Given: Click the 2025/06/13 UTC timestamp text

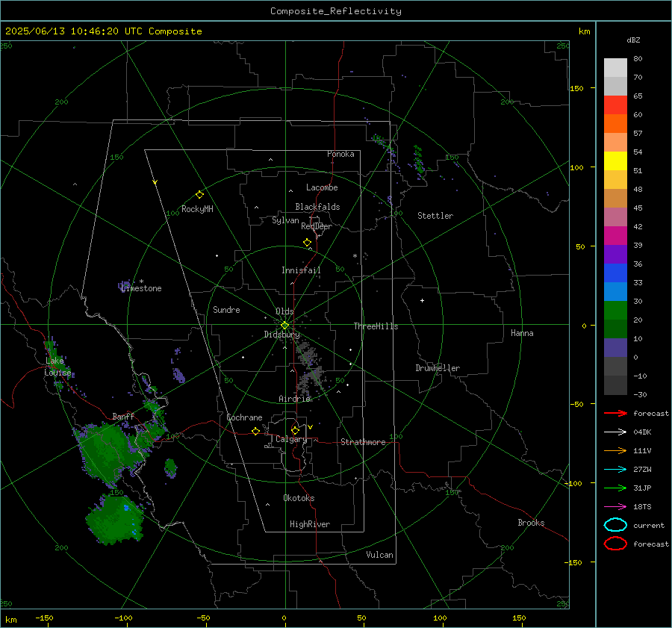Looking at the screenshot, I should (103, 31).
